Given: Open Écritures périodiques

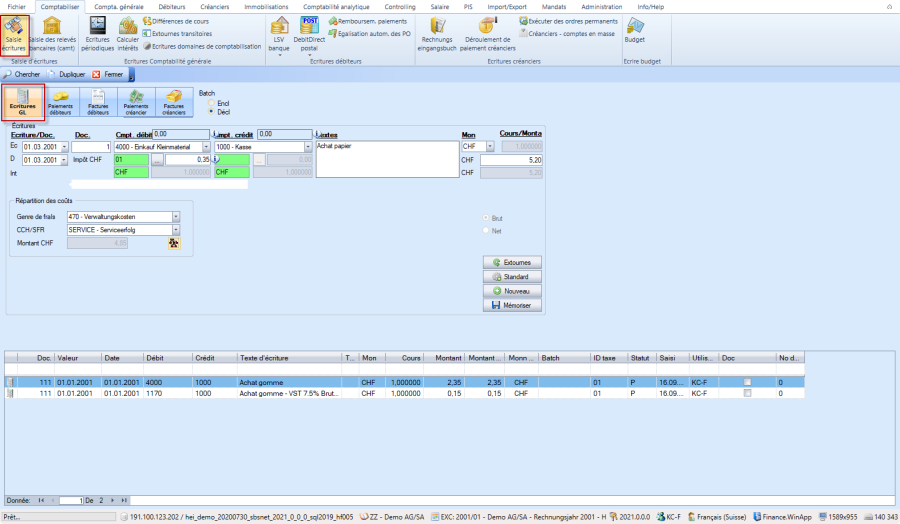Looking at the screenshot, I should [x=98, y=32].
